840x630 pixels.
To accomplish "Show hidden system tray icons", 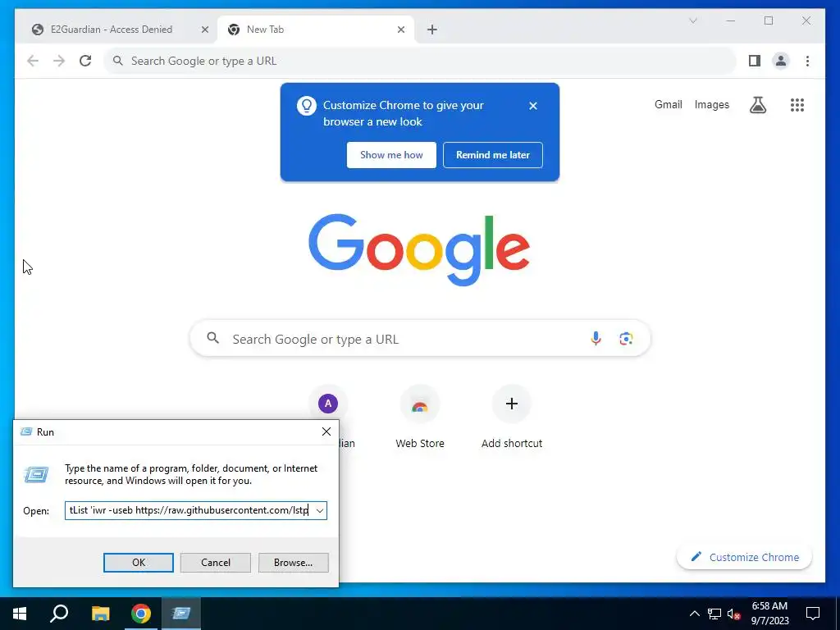I will 694,614.
